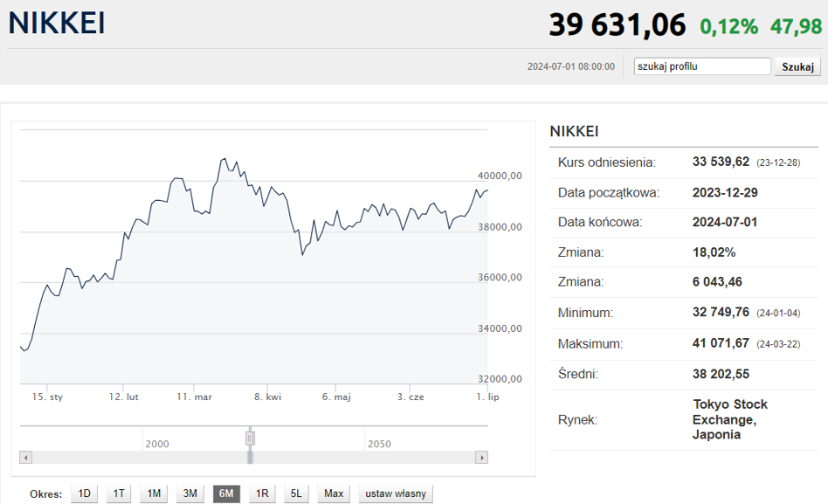Image resolution: width=828 pixels, height=504 pixels.
Task: Click the 'szukaj profilu' search field
Action: pos(702,66)
